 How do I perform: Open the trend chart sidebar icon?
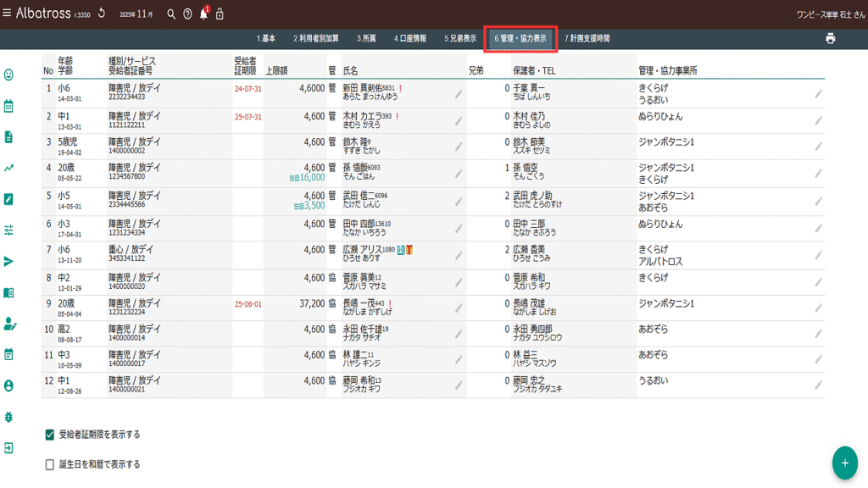tap(9, 168)
